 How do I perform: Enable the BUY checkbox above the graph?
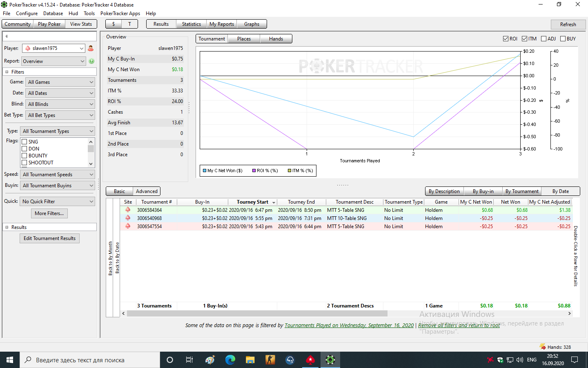point(563,39)
